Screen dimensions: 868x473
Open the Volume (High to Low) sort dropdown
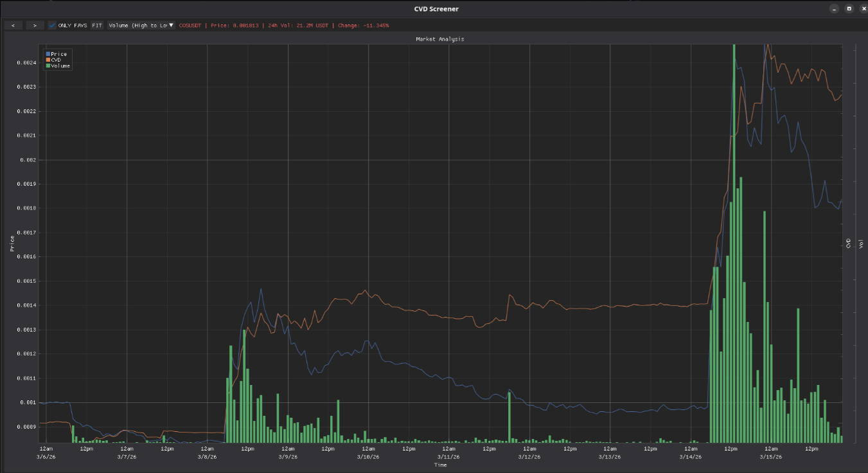point(141,25)
